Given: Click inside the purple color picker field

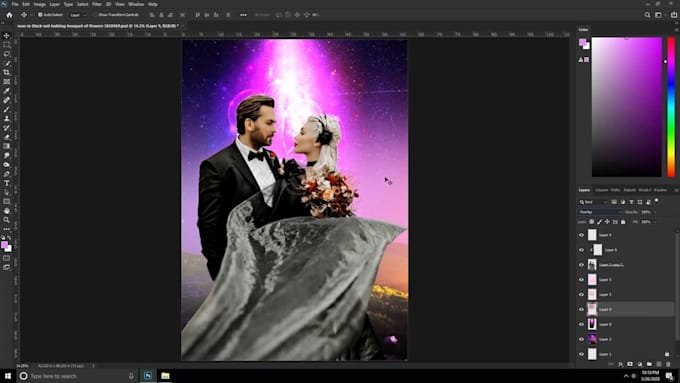Looking at the screenshot, I should [627, 107].
